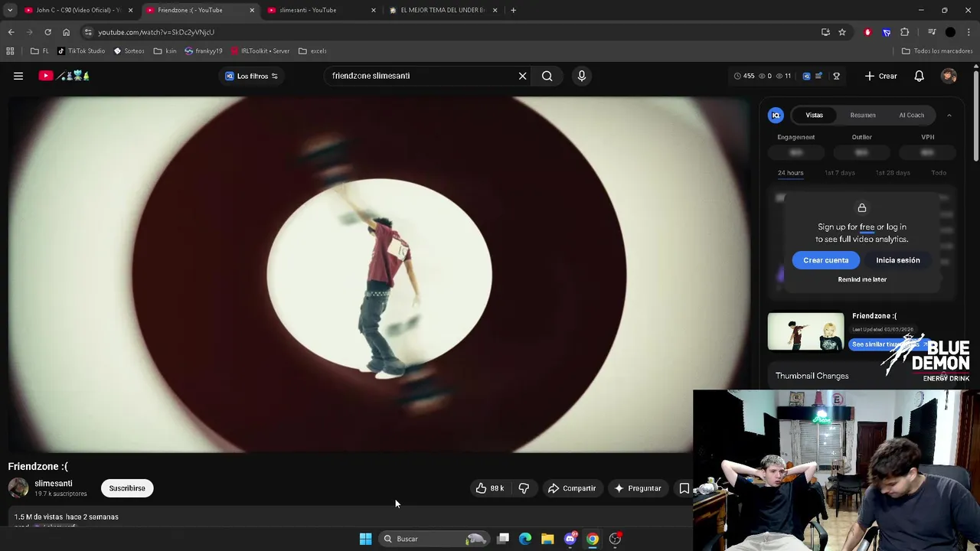The height and width of the screenshot is (551, 980).
Task: Click the Crear cuenta button
Action: [x=825, y=260]
